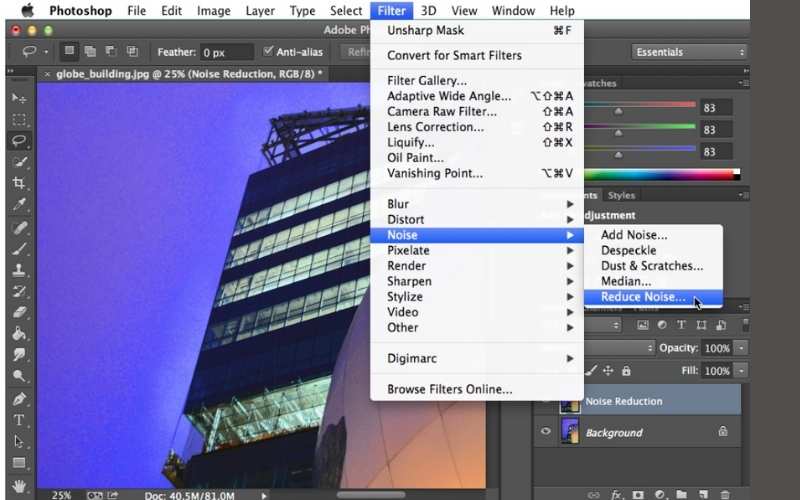Select the Eyedropper tool
The image size is (800, 500).
coord(19,205)
